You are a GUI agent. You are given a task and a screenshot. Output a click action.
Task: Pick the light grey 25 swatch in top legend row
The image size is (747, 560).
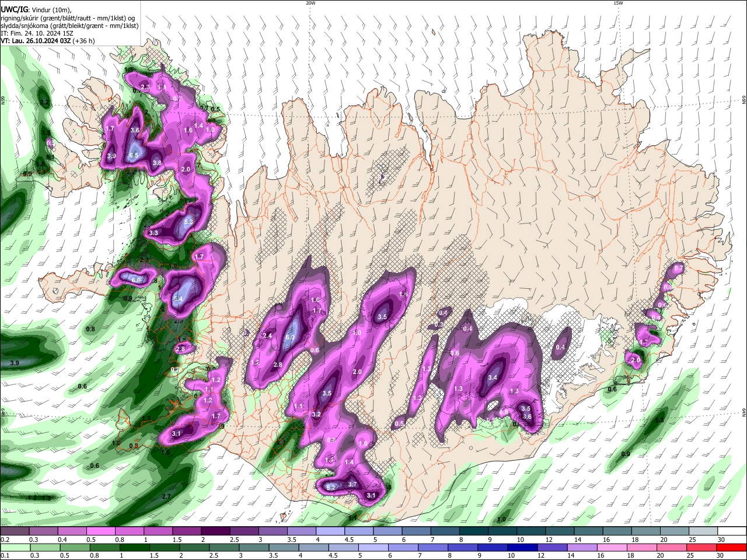click(x=703, y=531)
